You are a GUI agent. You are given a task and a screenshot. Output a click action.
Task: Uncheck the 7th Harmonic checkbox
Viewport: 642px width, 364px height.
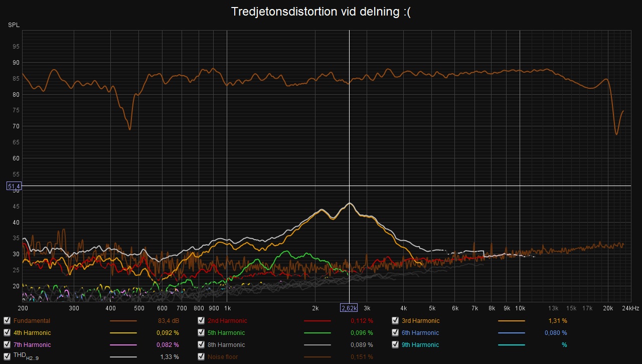coord(7,345)
